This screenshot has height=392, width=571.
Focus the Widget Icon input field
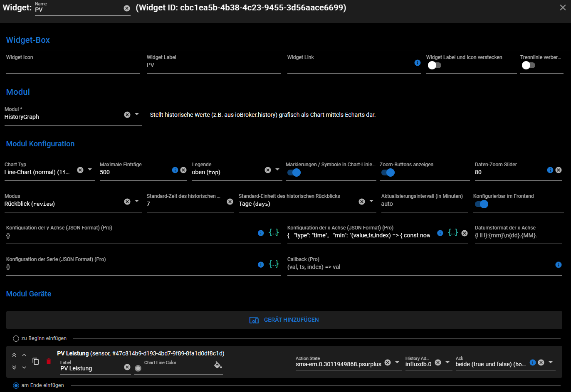coord(73,66)
